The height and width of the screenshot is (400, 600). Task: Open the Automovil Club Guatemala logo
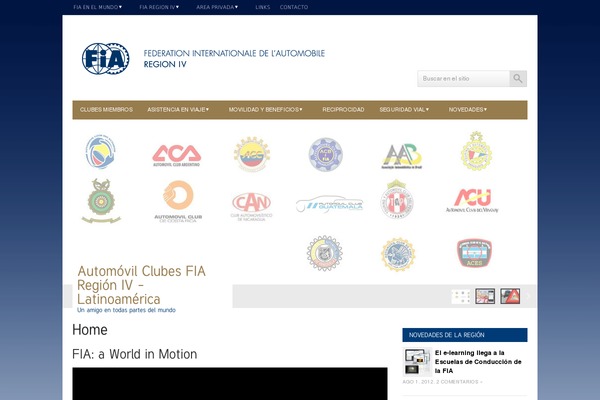(x=329, y=204)
